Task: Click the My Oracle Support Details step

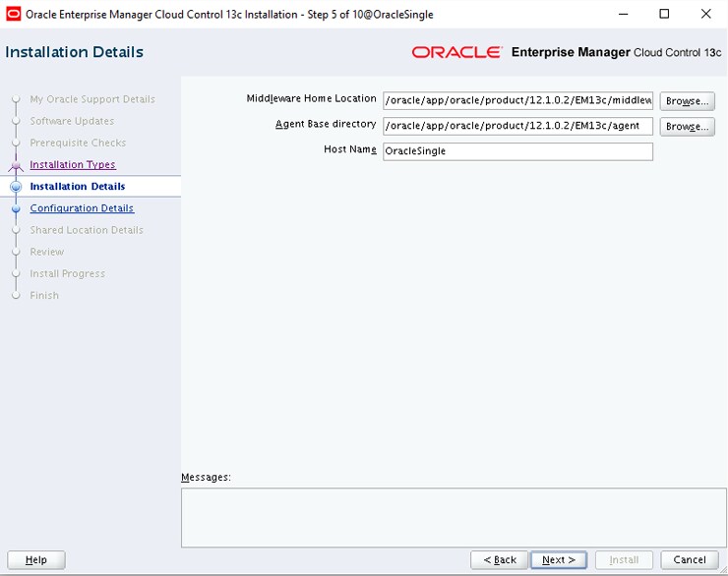Action: 92,99
